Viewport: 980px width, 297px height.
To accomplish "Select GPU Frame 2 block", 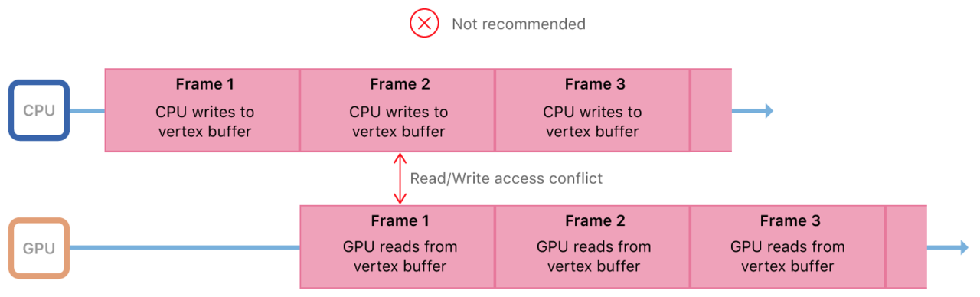I will [593, 246].
